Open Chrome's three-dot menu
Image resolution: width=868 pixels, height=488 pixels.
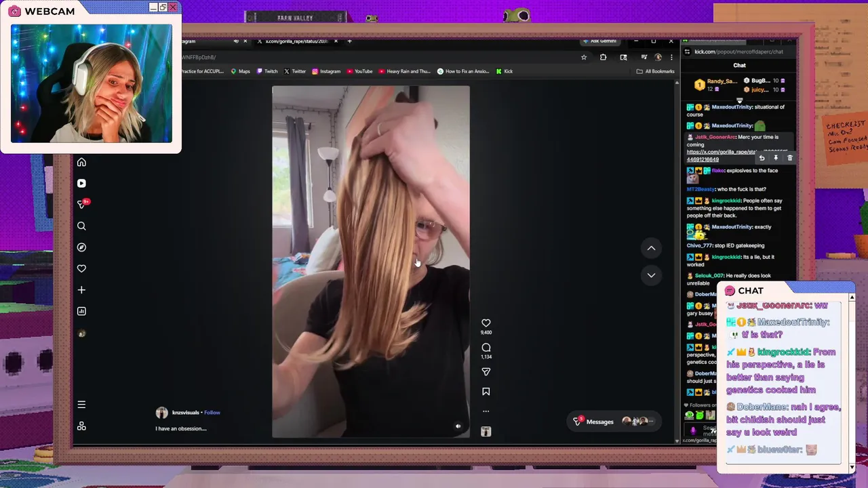(x=671, y=58)
